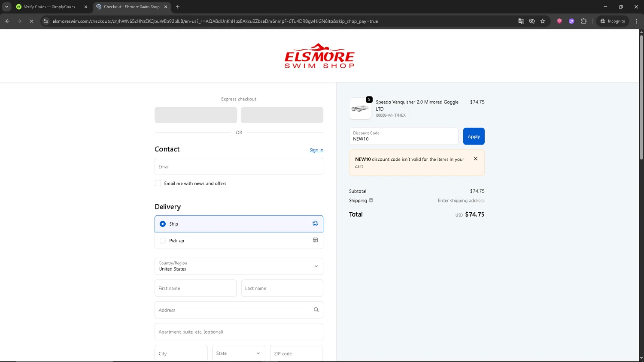The image size is (644, 362).
Task: Click the Speedo goggle product thumbnail
Action: (x=360, y=109)
